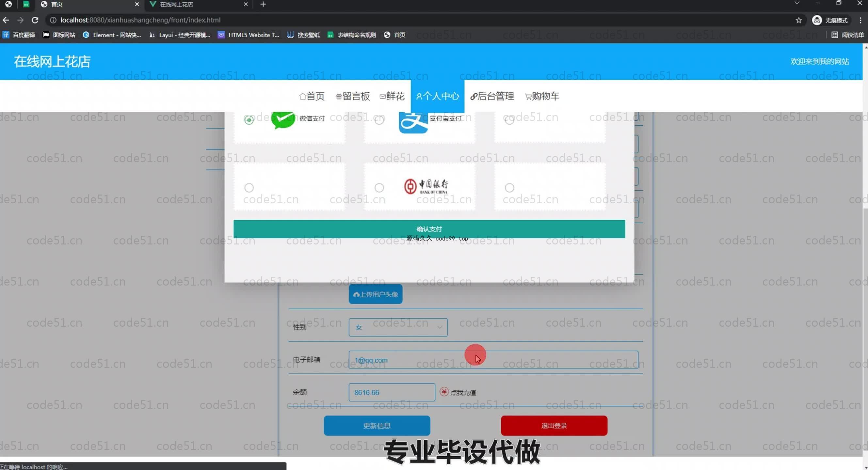
Task: Reload the page with refresh icon
Action: (35, 20)
